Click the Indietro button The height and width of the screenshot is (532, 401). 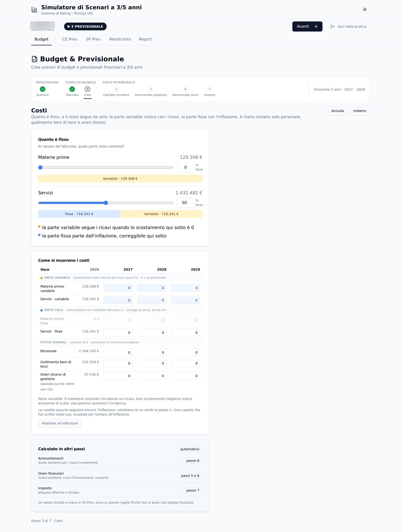point(360,111)
